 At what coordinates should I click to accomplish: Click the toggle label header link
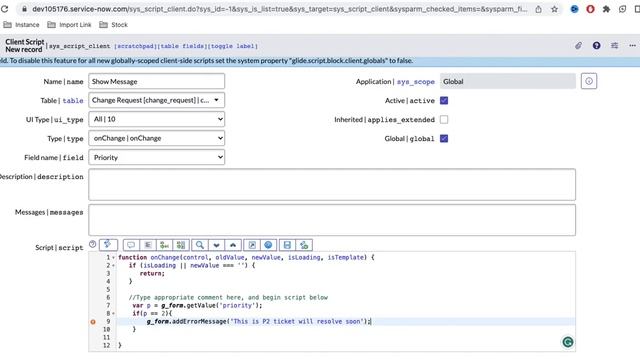(x=233, y=46)
